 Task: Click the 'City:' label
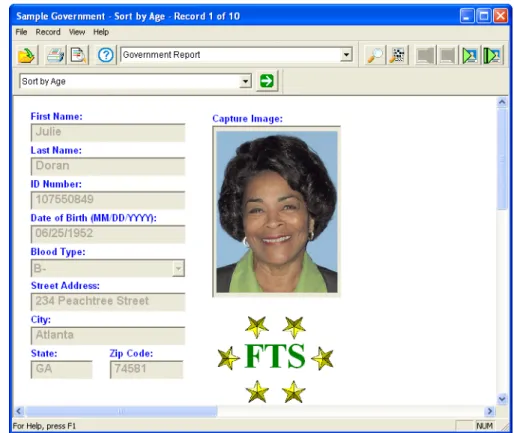41,320
